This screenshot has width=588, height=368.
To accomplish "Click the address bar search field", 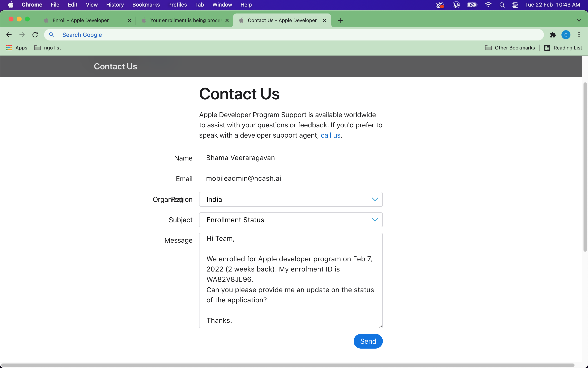I will tap(294, 35).
